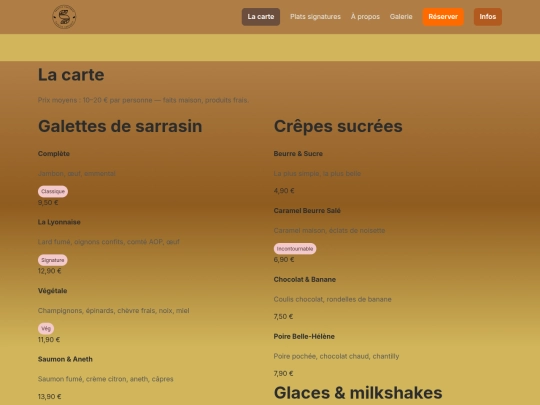Click the Classique tag badge
The image size is (540, 405).
(x=53, y=191)
